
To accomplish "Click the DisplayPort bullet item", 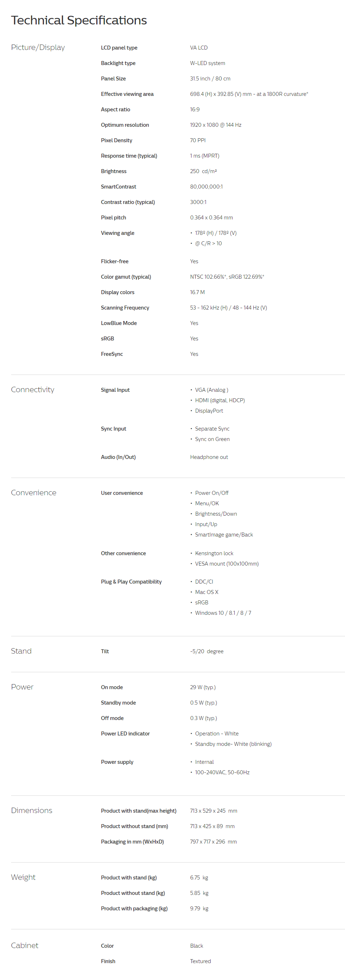I will (209, 411).
